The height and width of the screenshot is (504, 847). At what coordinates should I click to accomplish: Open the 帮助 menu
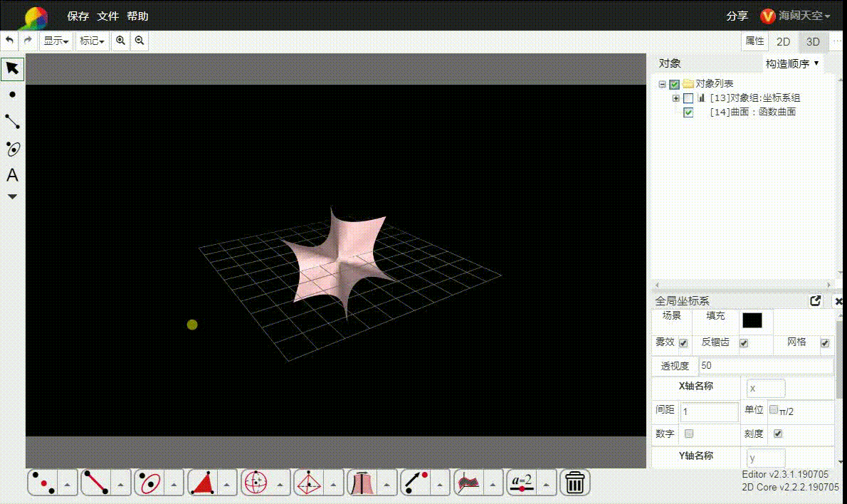click(137, 16)
